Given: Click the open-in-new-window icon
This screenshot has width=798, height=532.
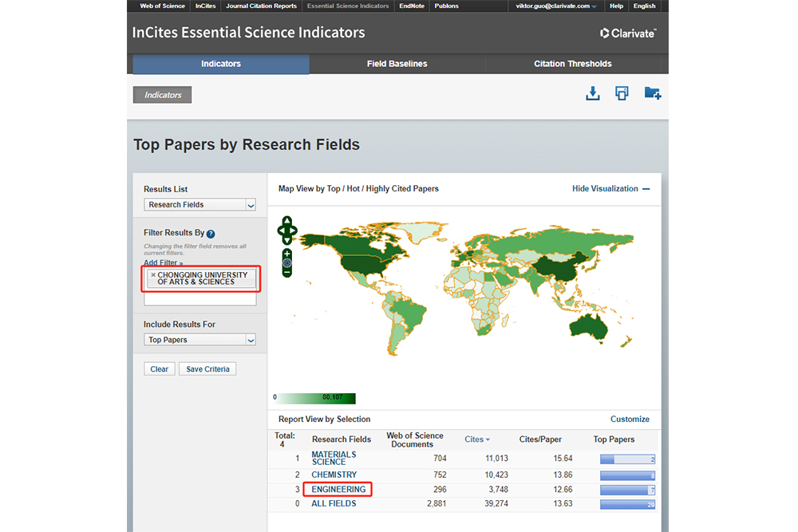Looking at the screenshot, I should [622, 94].
